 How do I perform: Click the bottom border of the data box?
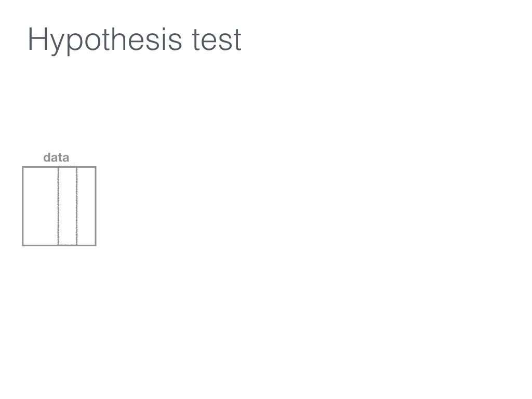59,245
